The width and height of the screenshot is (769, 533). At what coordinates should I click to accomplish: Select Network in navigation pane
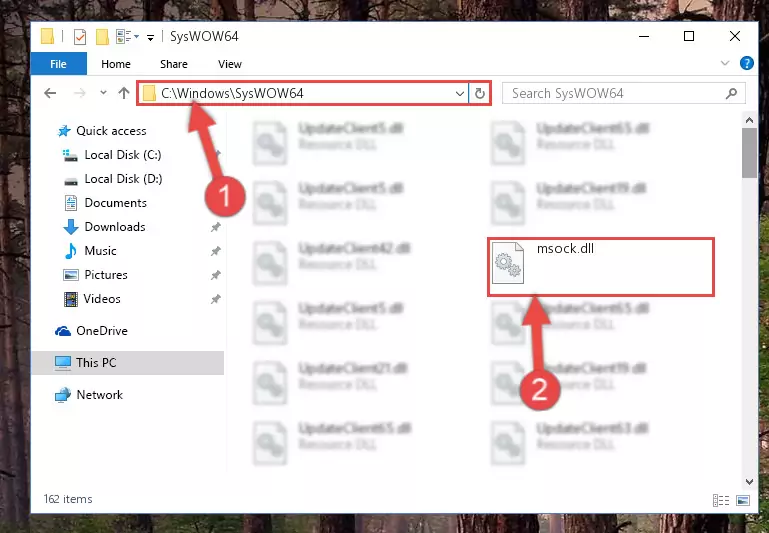tap(100, 395)
